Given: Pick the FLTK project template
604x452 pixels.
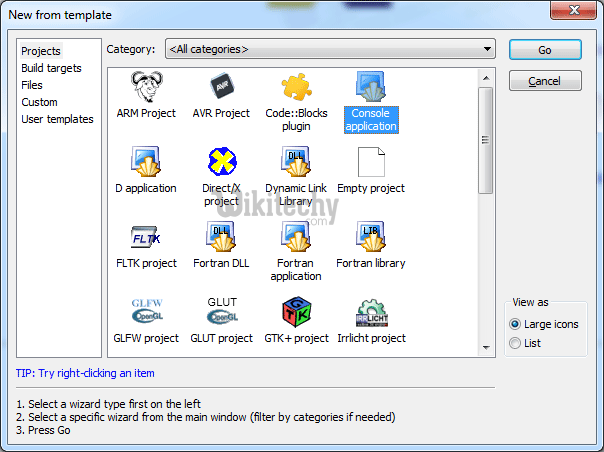Looking at the screenshot, I should click(146, 237).
